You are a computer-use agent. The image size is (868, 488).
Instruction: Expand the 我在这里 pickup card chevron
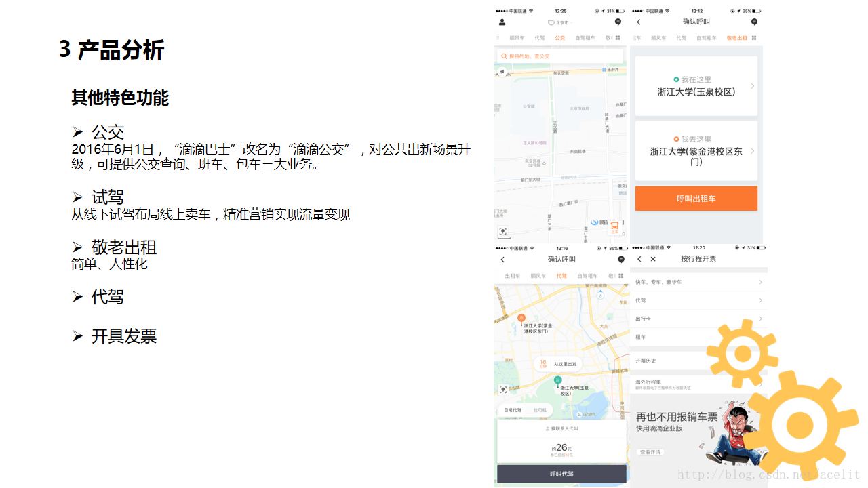(x=752, y=86)
